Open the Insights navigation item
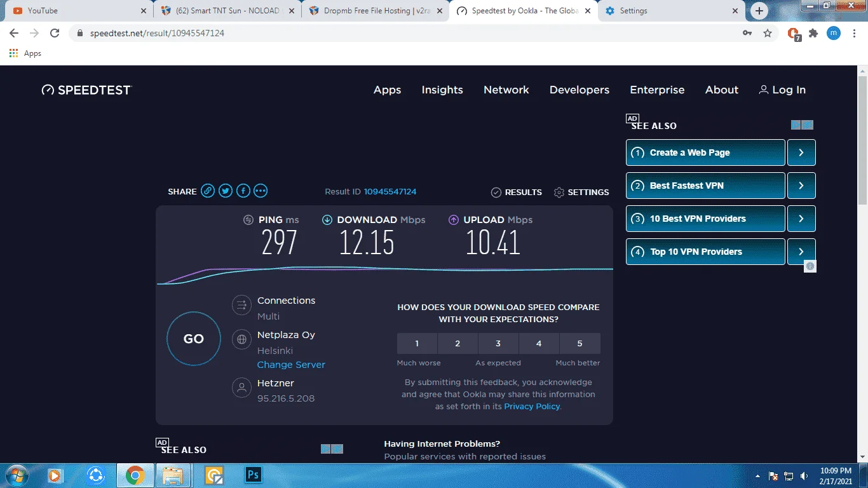The image size is (868, 488). [x=442, y=90]
